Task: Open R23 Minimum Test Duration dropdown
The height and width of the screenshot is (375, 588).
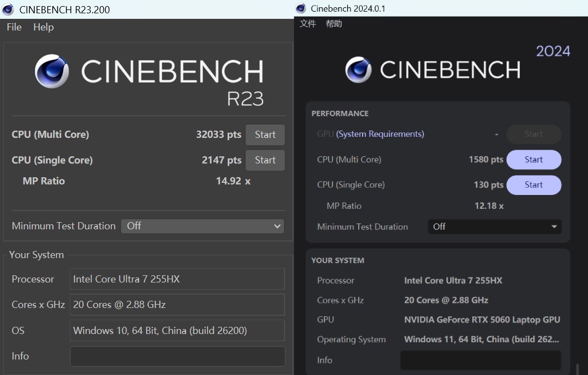Action: click(x=203, y=226)
